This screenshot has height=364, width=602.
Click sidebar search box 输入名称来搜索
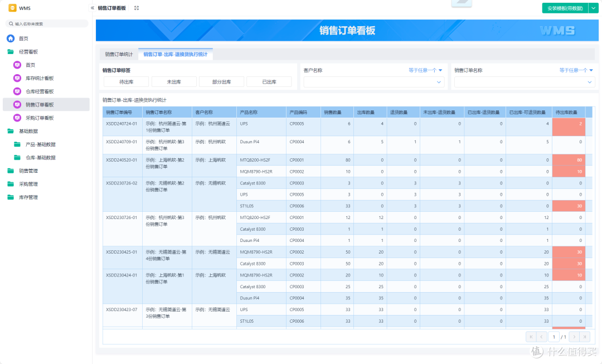[47, 24]
